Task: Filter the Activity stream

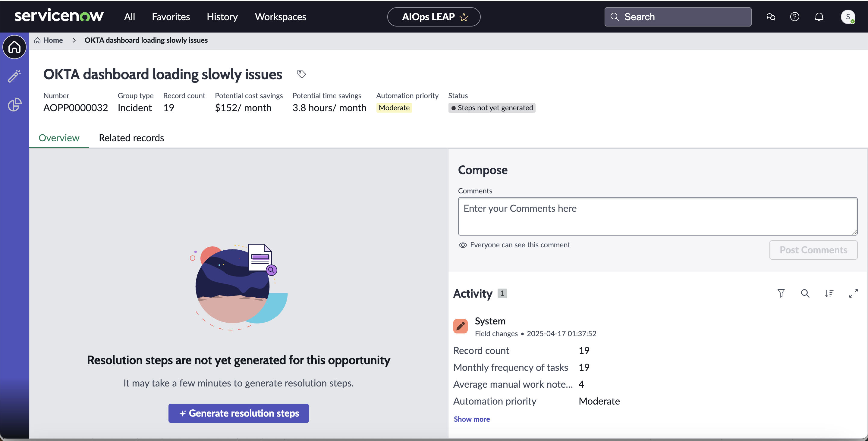Action: pyautogui.click(x=781, y=293)
